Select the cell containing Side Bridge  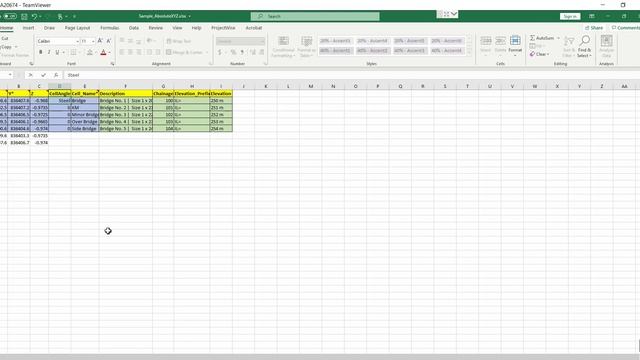pos(84,129)
